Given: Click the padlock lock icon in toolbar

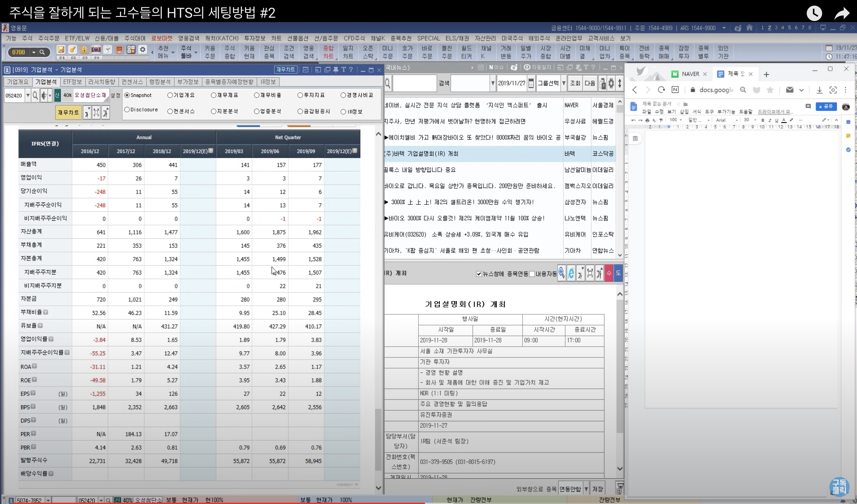Looking at the screenshot, I should pyautogui.click(x=84, y=50).
